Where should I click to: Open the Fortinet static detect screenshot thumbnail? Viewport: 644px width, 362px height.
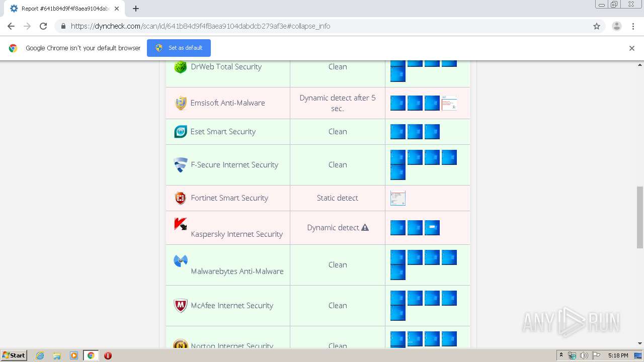pyautogui.click(x=398, y=198)
